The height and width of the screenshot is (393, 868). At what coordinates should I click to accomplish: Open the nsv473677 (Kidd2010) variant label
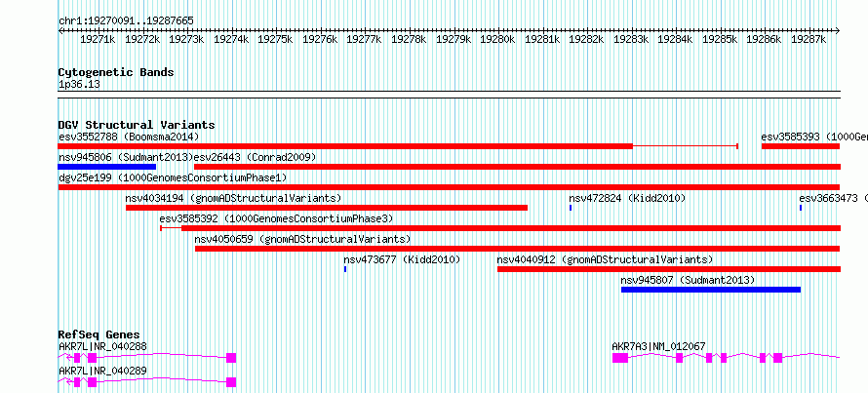pyautogui.click(x=402, y=259)
